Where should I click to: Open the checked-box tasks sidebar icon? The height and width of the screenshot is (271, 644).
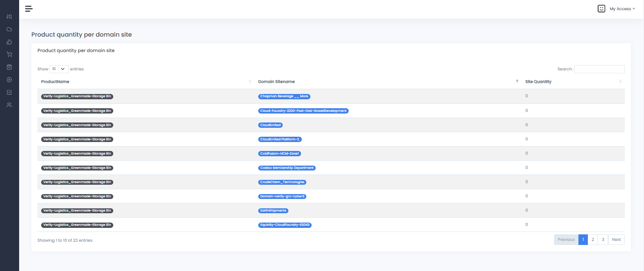pos(9,92)
